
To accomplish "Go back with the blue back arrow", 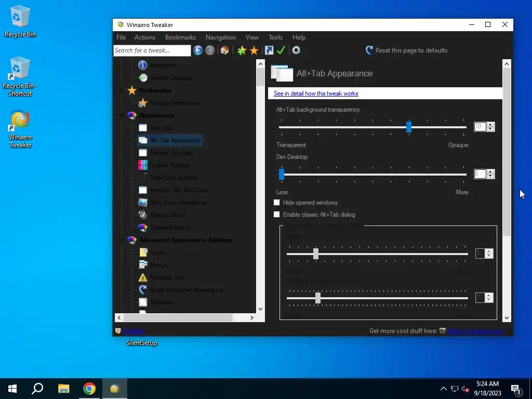I will (x=198, y=50).
